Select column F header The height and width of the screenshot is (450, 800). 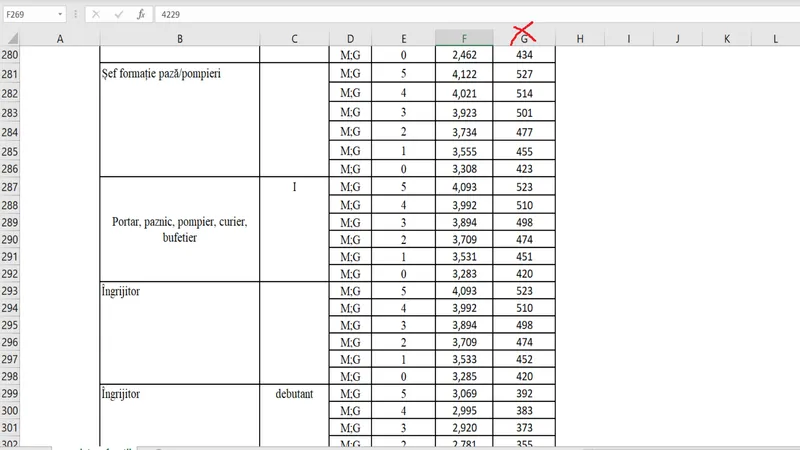pos(464,38)
